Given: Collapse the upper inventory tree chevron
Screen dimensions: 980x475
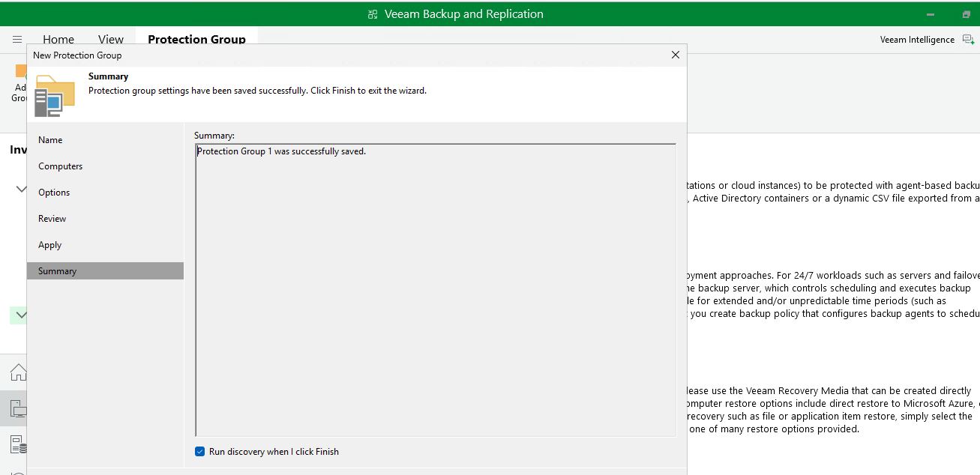Looking at the screenshot, I should [x=21, y=190].
